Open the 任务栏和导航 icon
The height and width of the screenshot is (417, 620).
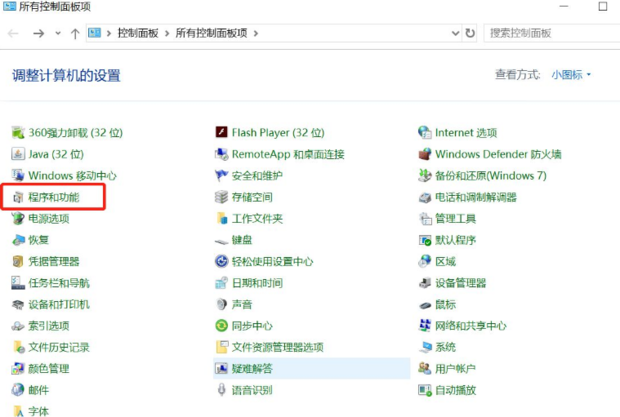(18, 283)
